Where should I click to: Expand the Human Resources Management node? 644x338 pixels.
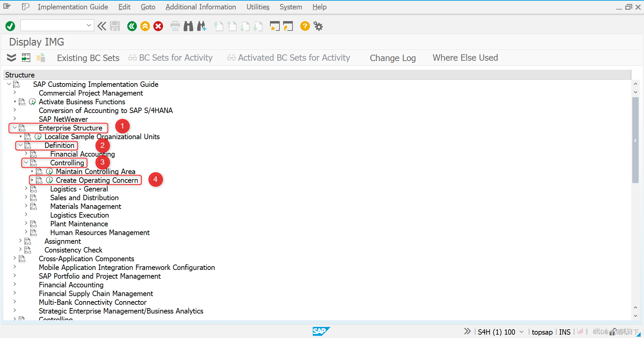pos(26,232)
